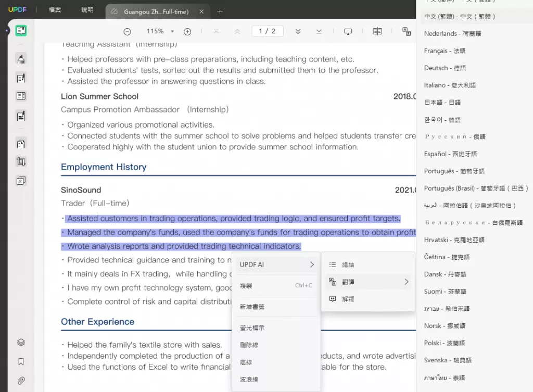Open the Layers panel icon
Screen dimensions: 533x392
21,343
